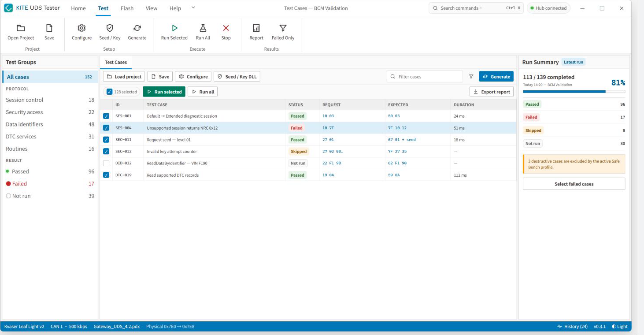Click Skipped row in Run Summary

click(574, 130)
